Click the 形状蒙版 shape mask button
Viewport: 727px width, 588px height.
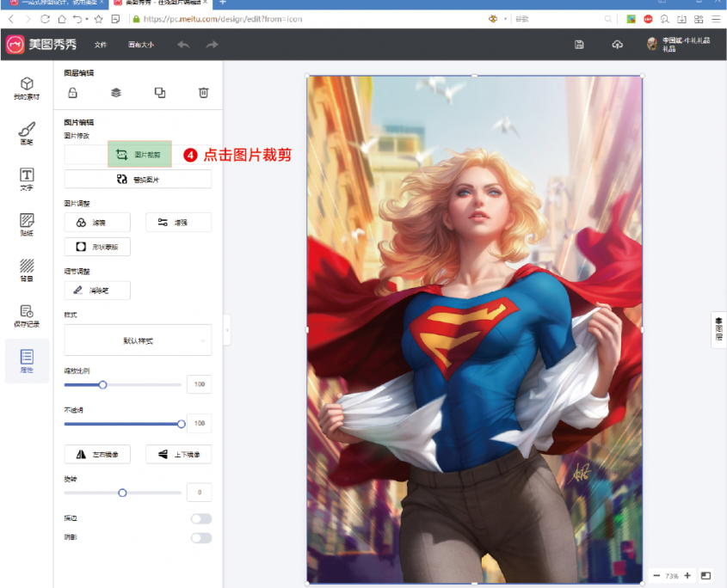97,247
